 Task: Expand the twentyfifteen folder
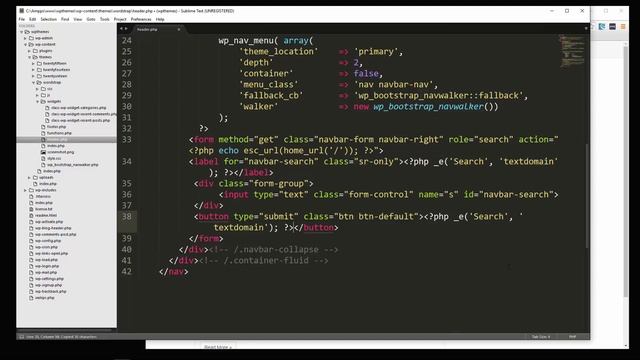tap(33, 64)
